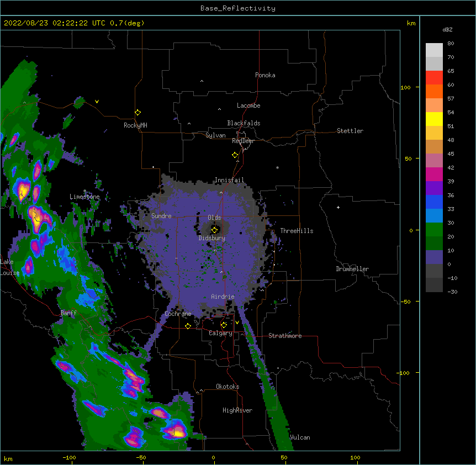Screen dimensions: 476x465
Task: Pick the gold 48–51 dBZ legend swatch
Action: [x=434, y=133]
